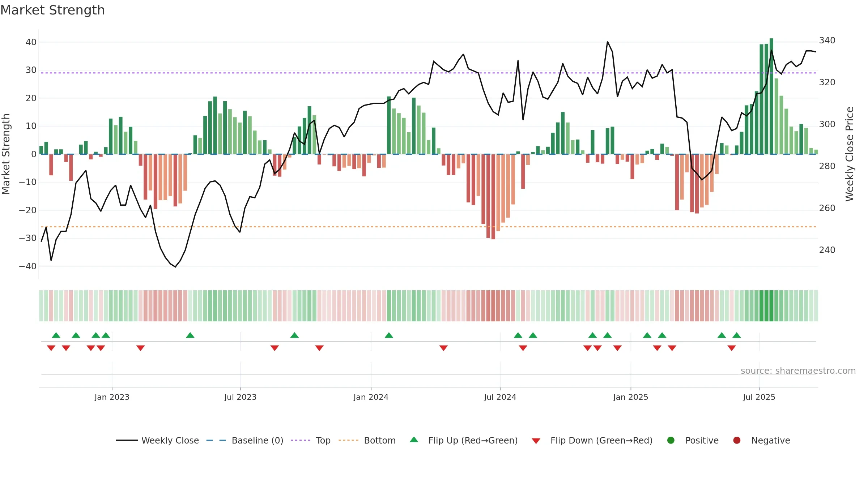Click the 320 price axis tick label
This screenshot has height=488, width=868.
(x=827, y=82)
